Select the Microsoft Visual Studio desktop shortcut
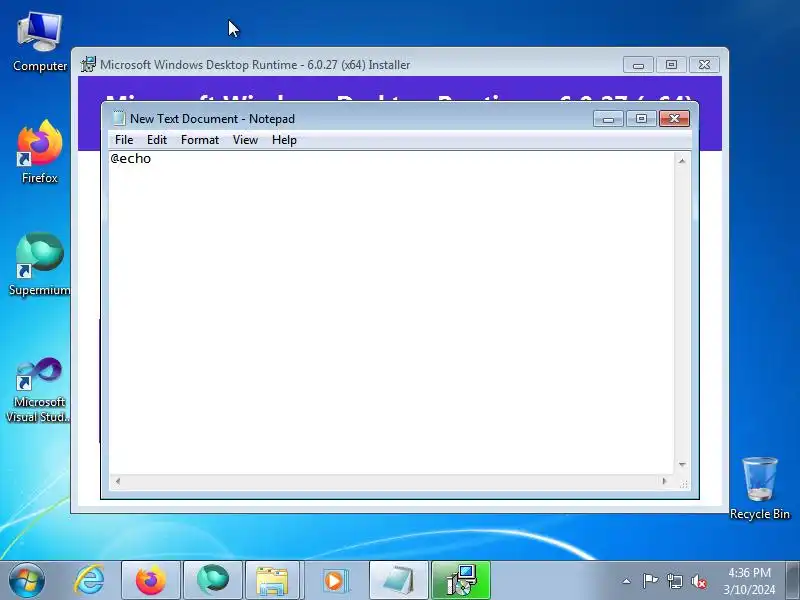This screenshot has width=800, height=600. [39, 390]
